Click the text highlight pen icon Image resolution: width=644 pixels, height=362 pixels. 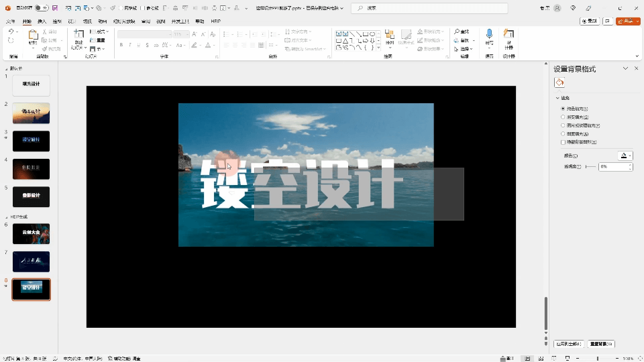(194, 45)
